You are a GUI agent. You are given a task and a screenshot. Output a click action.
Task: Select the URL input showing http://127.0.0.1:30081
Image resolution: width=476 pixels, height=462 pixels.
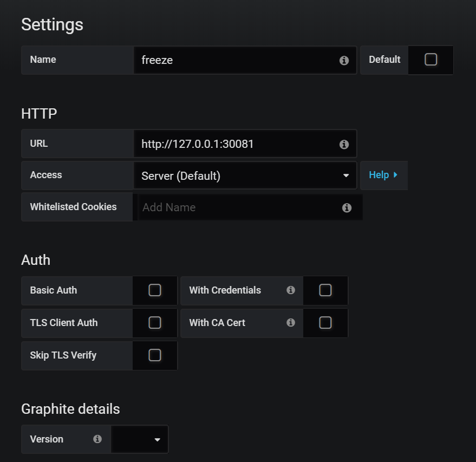(x=233, y=144)
